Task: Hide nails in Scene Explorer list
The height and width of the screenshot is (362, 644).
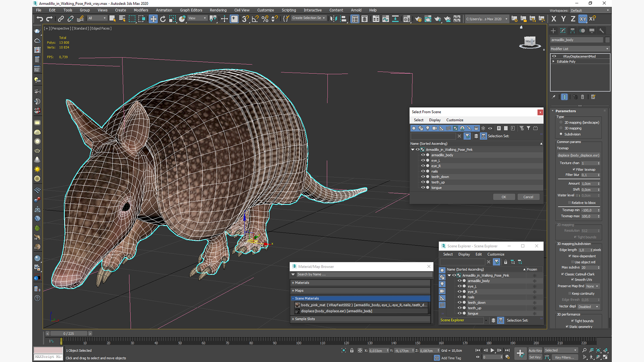Action: point(460,297)
